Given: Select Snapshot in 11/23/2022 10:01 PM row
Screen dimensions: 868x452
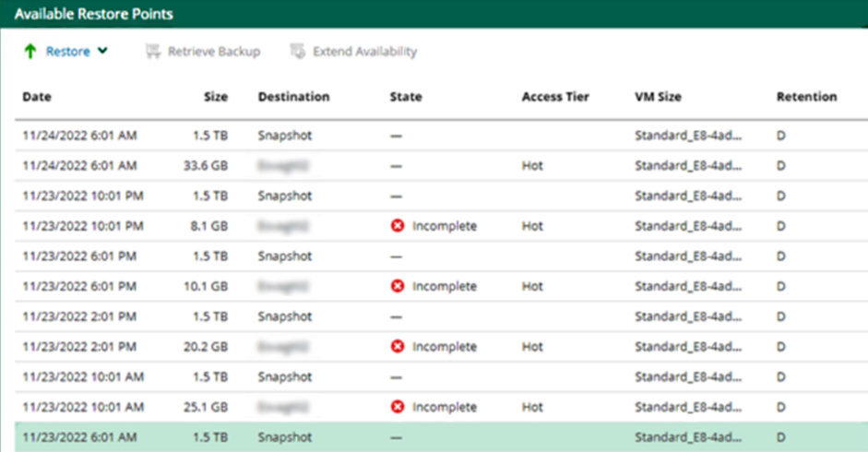Looking at the screenshot, I should tap(284, 196).
